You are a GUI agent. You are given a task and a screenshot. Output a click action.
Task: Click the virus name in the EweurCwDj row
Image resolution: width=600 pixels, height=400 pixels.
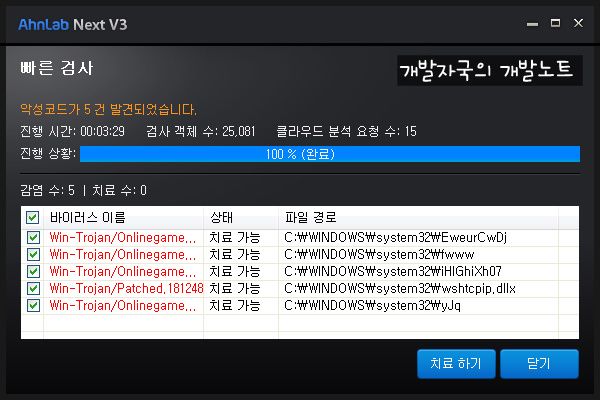tap(123, 238)
